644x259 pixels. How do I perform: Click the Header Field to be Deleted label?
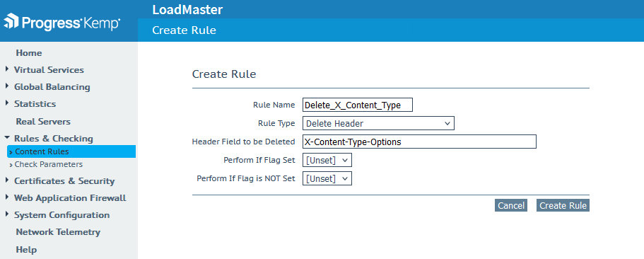[244, 142]
